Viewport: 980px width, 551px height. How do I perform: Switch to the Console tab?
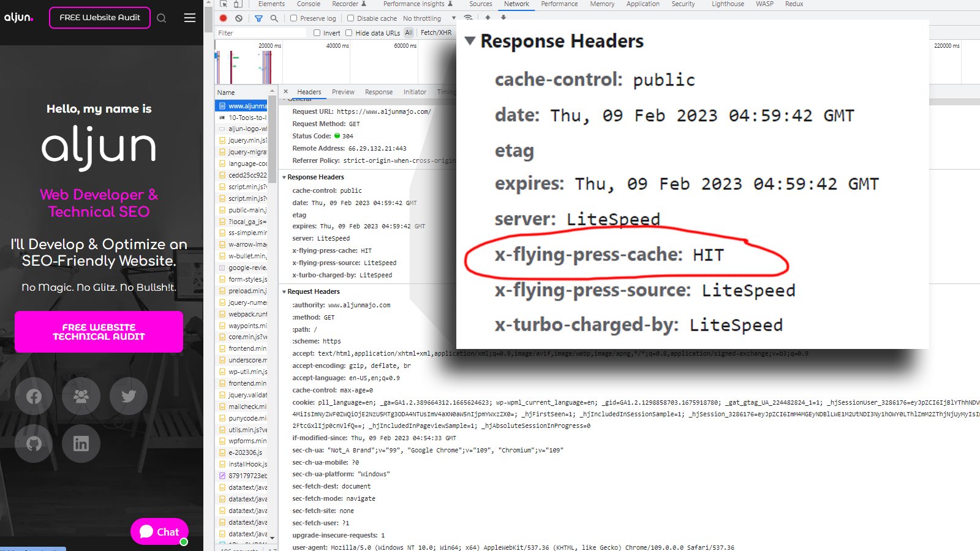309,4
